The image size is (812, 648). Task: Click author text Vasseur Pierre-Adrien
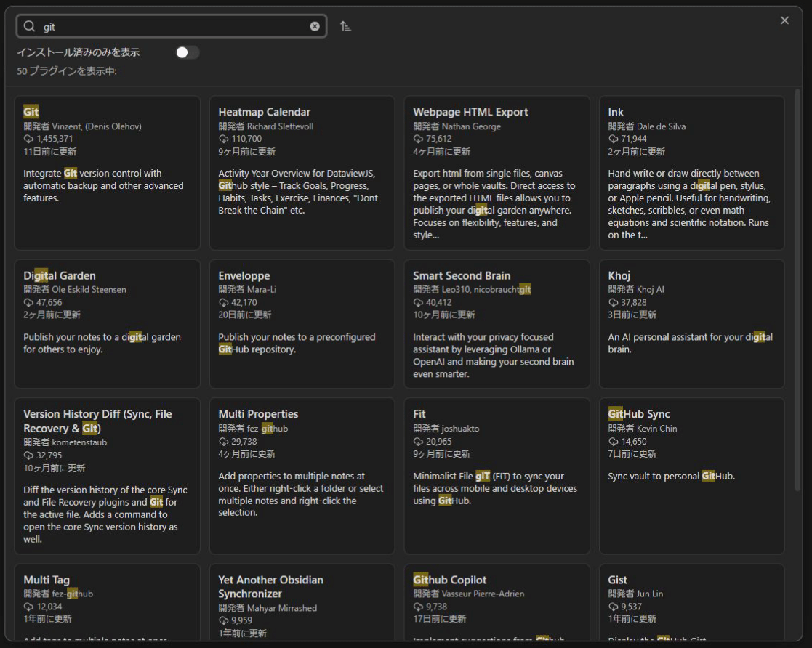point(483,594)
